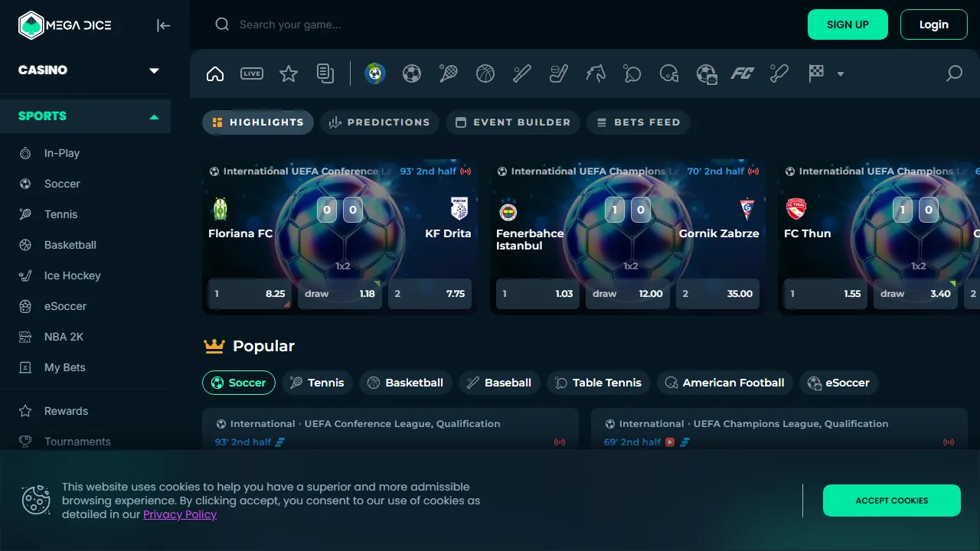This screenshot has height=551, width=980.
Task: Select soccer ball icon in sports toolbar
Action: point(412,73)
